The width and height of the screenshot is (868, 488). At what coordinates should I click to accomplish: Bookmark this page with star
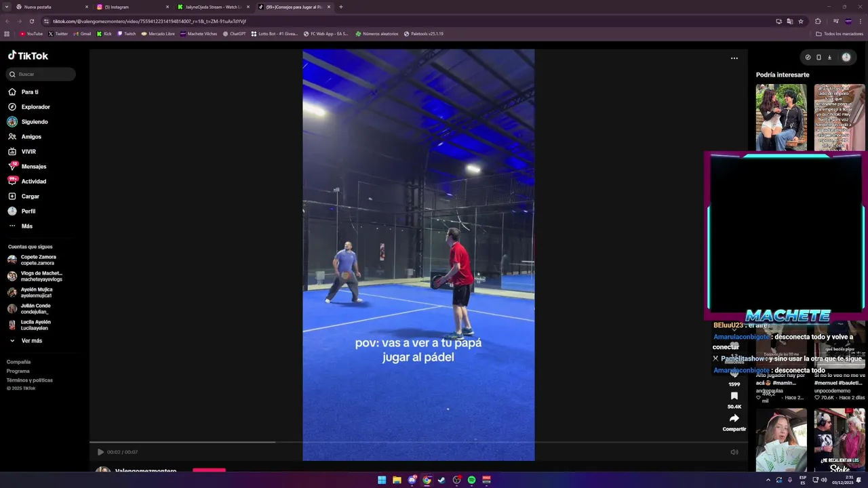click(801, 21)
